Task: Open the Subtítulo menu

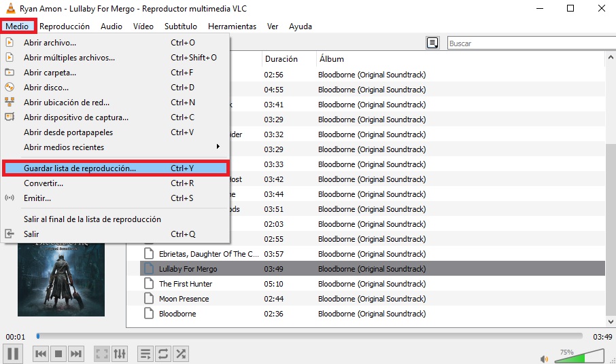Action: (x=181, y=26)
